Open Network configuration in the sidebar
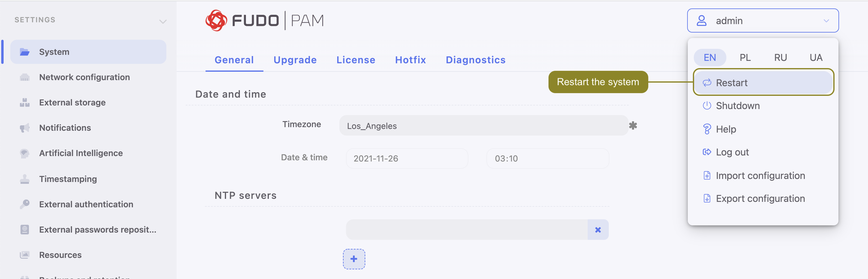The height and width of the screenshot is (279, 868). [x=84, y=77]
